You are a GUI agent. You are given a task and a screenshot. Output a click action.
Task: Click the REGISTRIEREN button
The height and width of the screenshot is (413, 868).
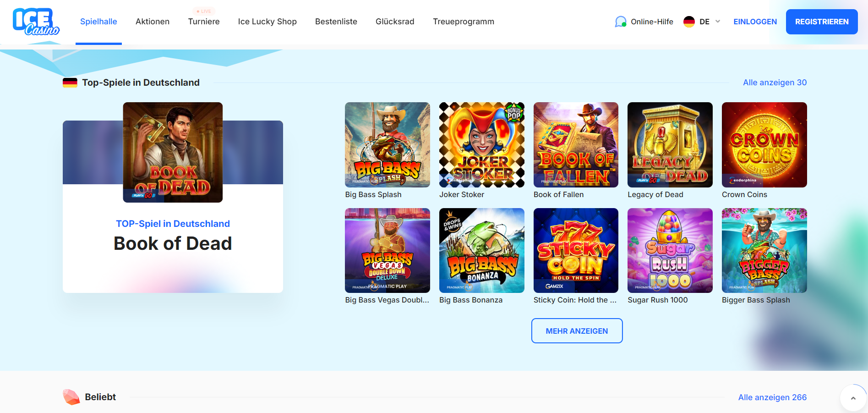(822, 22)
